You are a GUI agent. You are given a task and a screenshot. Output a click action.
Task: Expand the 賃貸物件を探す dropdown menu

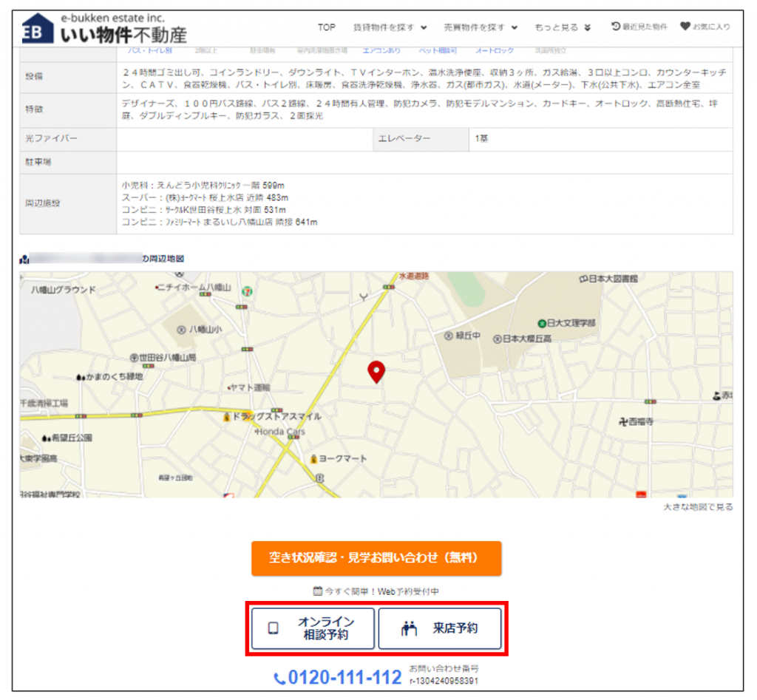click(x=390, y=27)
